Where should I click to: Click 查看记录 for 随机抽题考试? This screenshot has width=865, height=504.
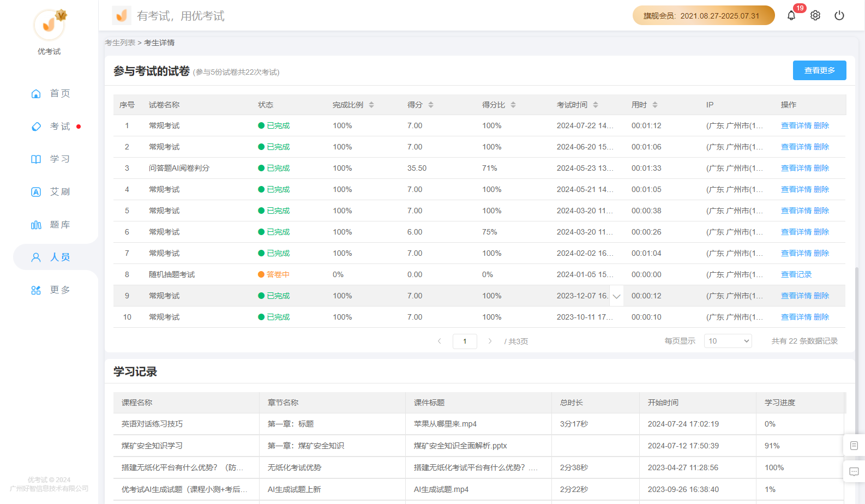(x=796, y=274)
